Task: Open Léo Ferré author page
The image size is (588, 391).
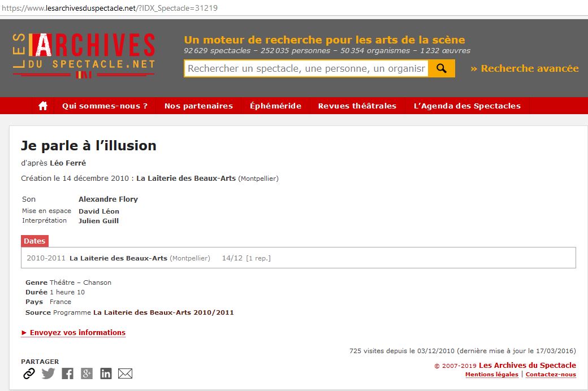Action: coord(68,163)
